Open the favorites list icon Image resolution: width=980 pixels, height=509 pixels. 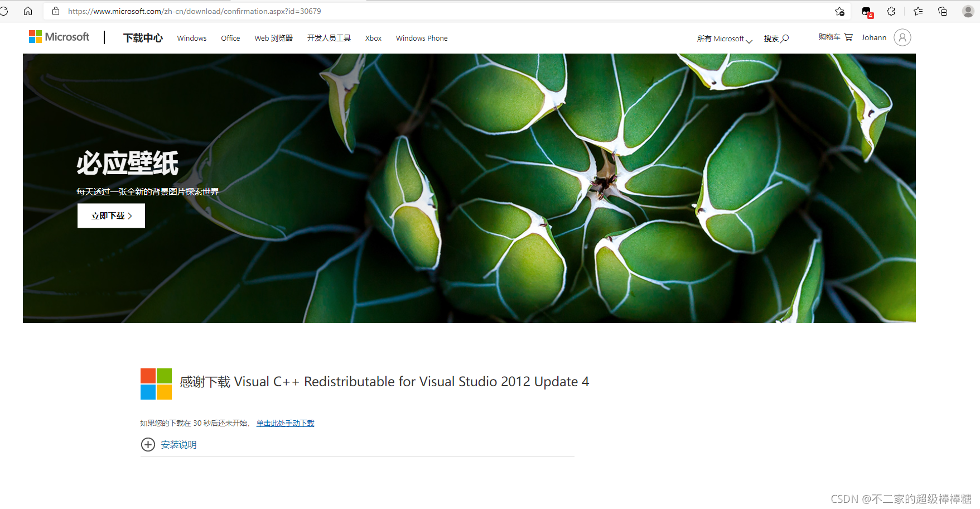(918, 11)
